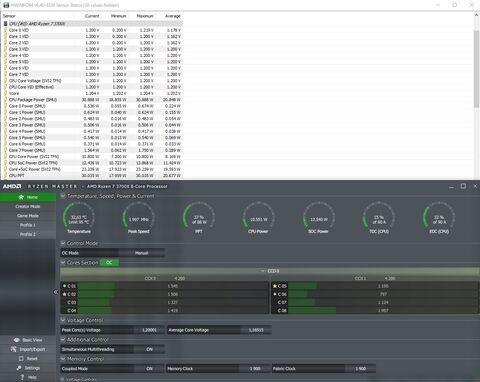Select the CPU Package Power (SMU) row

[x=93, y=100]
